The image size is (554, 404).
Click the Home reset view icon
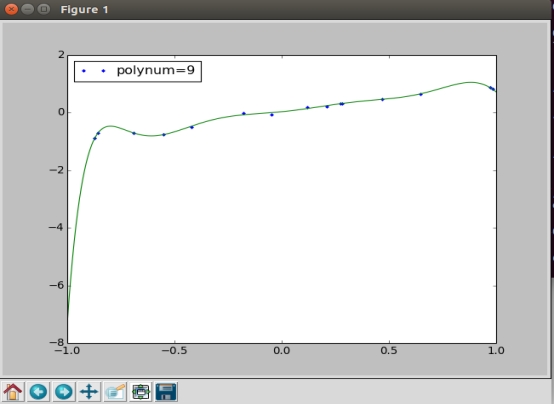coord(13,392)
